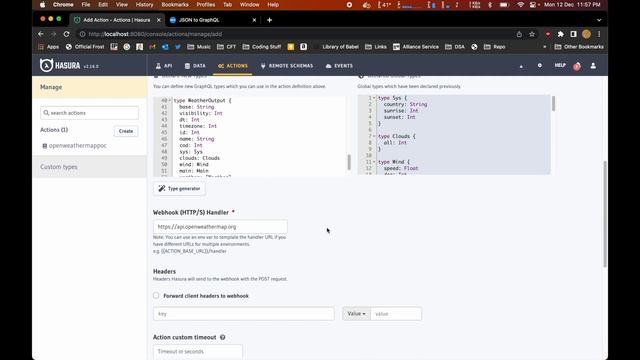Click the Create action button
640x360 pixels.
coord(126,131)
